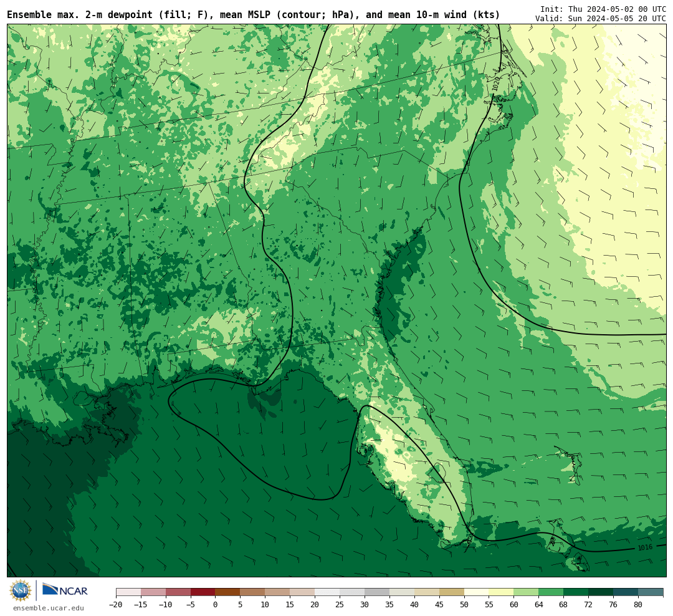Click the colorbar segment between 15 and 20
The height and width of the screenshot is (616, 673).
click(x=303, y=592)
